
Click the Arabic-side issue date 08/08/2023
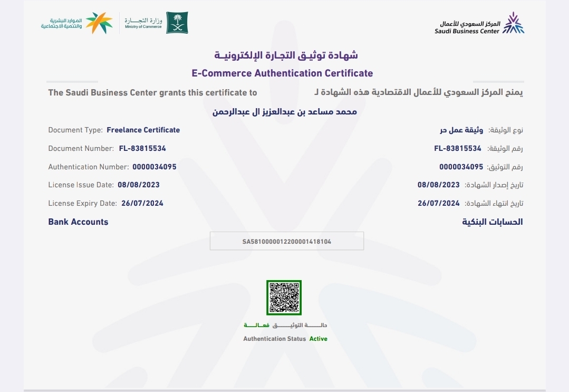[439, 185]
